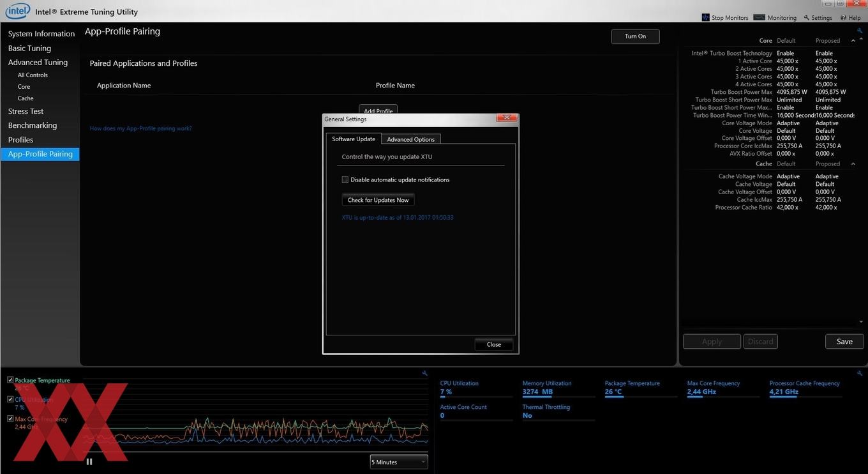Select All Controls under Advanced Tuning

(33, 75)
